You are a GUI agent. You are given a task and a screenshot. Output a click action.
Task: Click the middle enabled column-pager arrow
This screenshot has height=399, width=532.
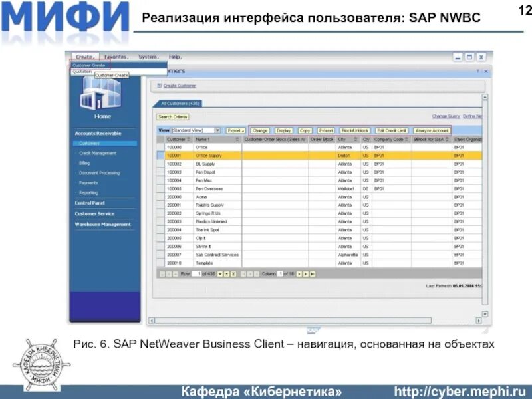coord(306,274)
